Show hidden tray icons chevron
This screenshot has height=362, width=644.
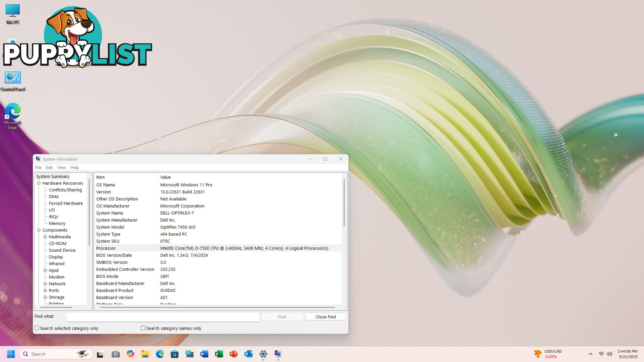(x=591, y=354)
